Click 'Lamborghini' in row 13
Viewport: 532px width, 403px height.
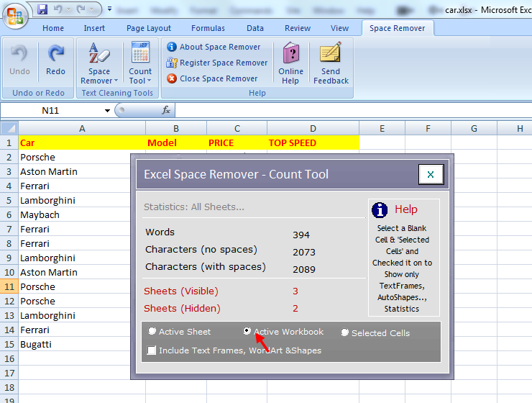click(x=75, y=316)
